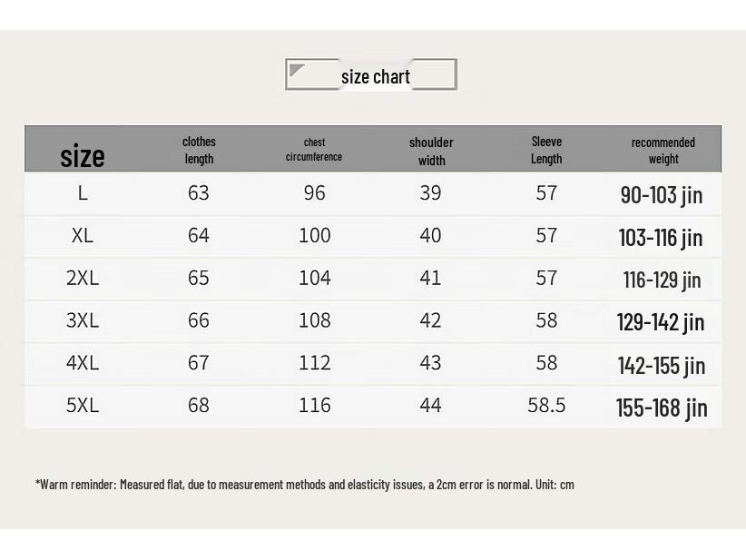Select the 'recommended weight' column header

click(x=663, y=150)
